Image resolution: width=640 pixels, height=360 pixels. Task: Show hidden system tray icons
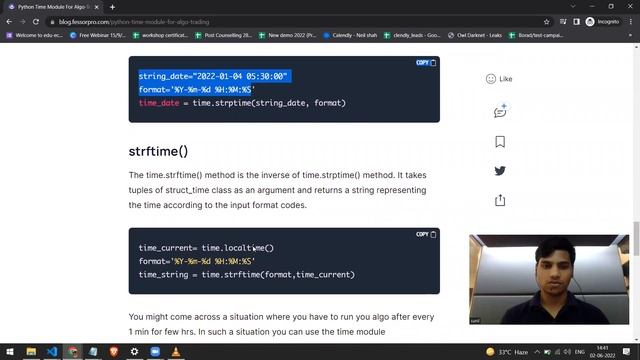click(537, 352)
